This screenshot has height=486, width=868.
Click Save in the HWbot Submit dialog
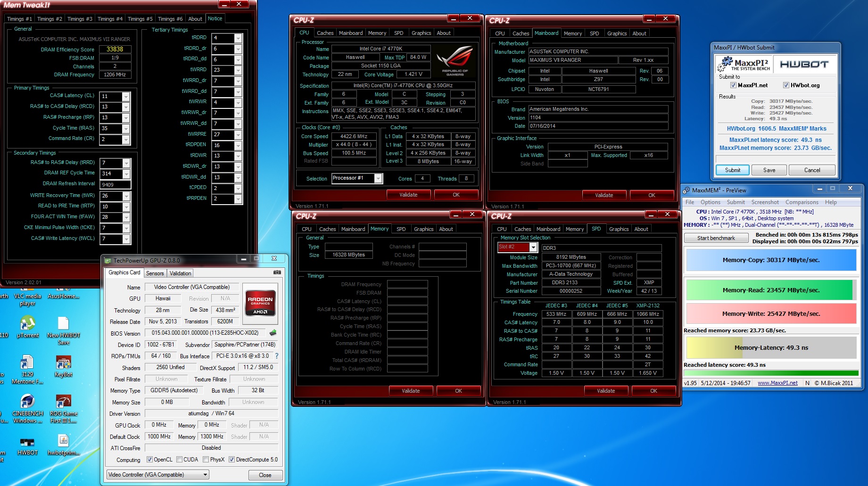tap(769, 170)
